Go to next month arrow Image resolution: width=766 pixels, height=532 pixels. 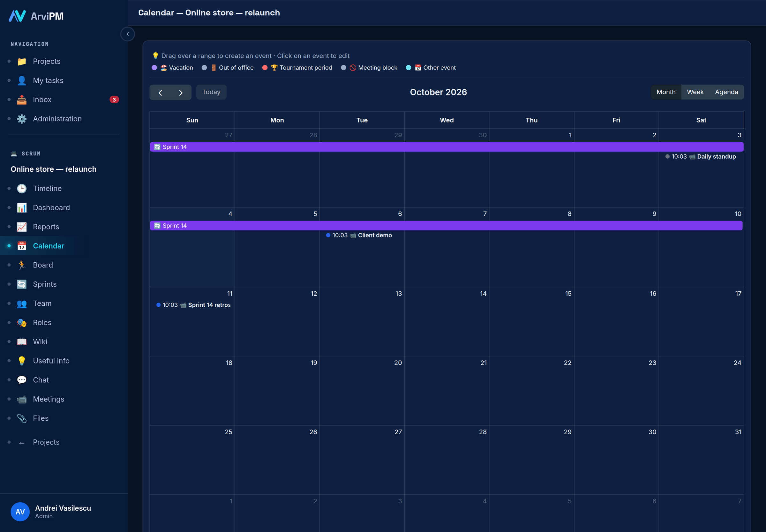(181, 93)
